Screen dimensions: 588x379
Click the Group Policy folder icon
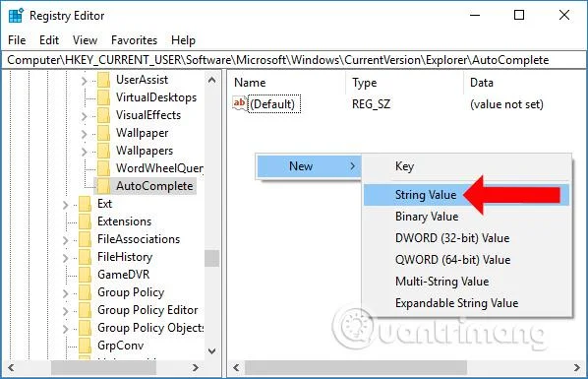click(86, 291)
